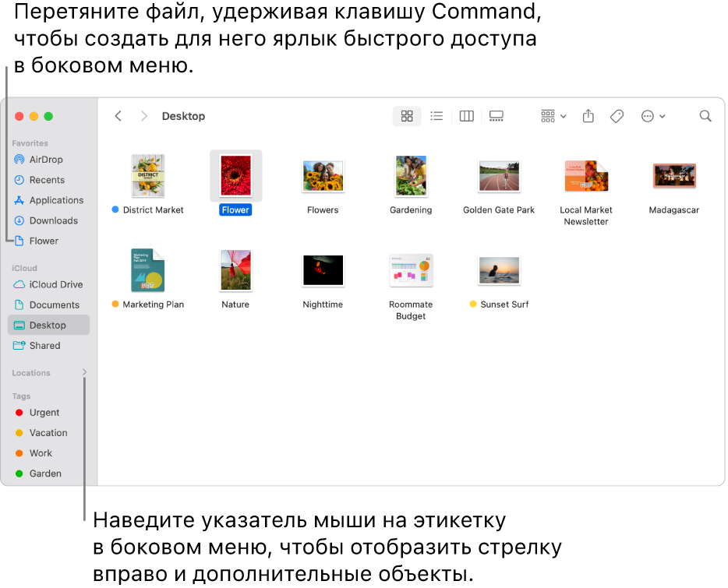This screenshot has width=728, height=588.
Task: Select the Nighttime photo thumbnail
Action: (323, 270)
